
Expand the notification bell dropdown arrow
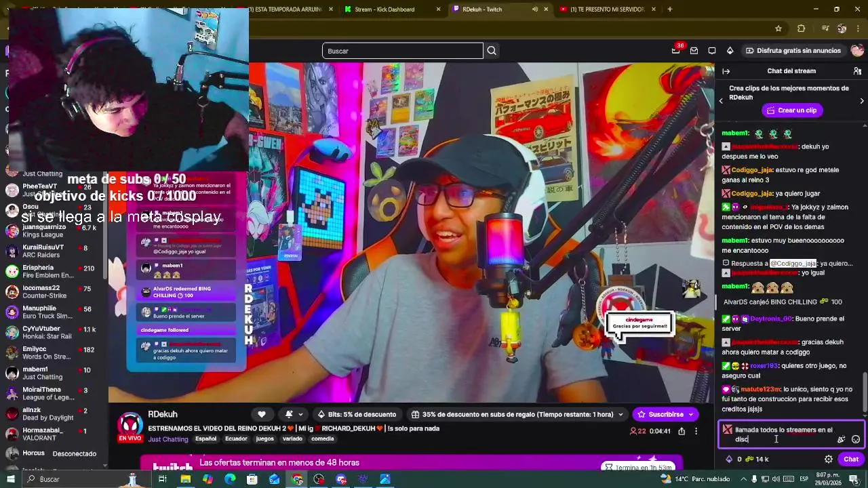click(300, 414)
